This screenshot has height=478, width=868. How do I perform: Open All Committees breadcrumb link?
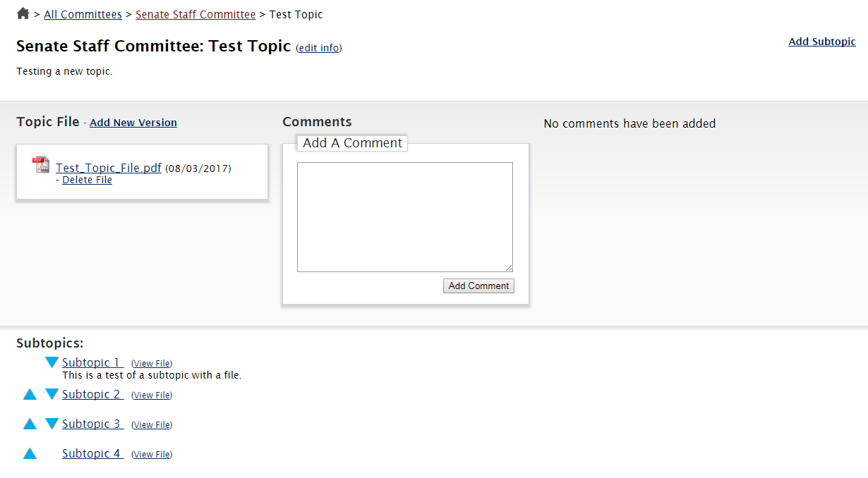click(83, 14)
